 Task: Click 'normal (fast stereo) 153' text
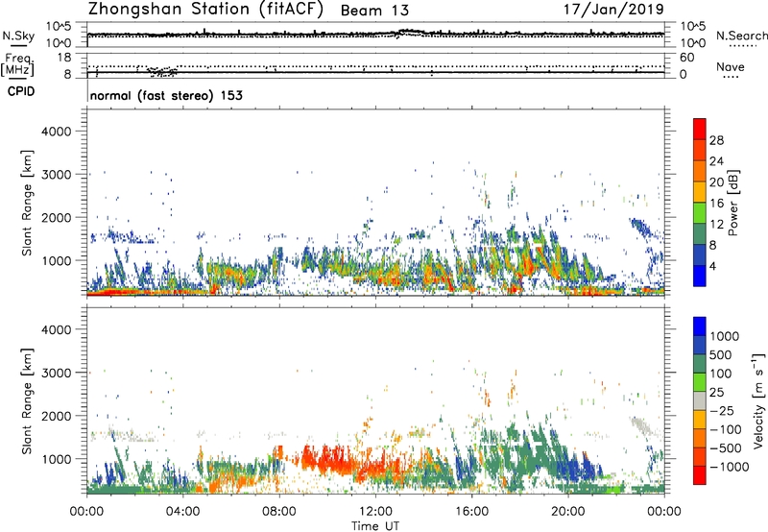click(x=166, y=95)
